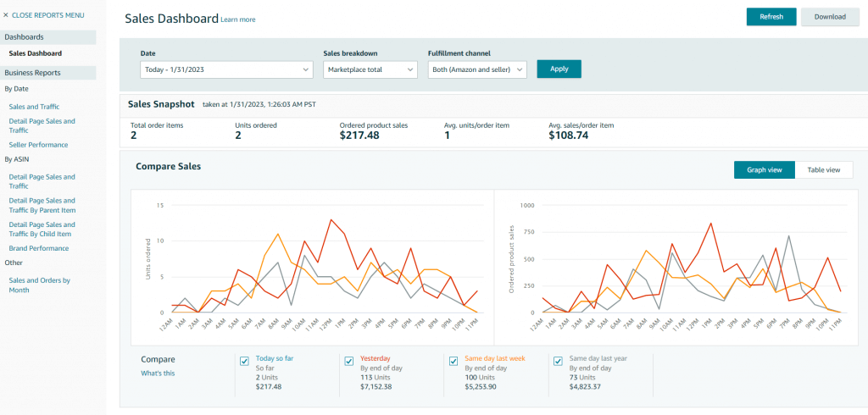The width and height of the screenshot is (868, 415).
Task: Select the Graph view tab
Action: [x=764, y=170]
